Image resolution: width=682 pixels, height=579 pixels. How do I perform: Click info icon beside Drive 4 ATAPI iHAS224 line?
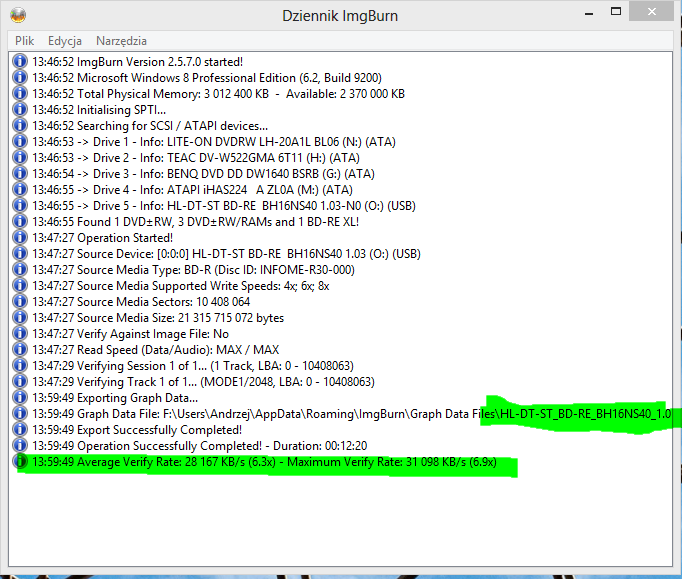point(20,189)
